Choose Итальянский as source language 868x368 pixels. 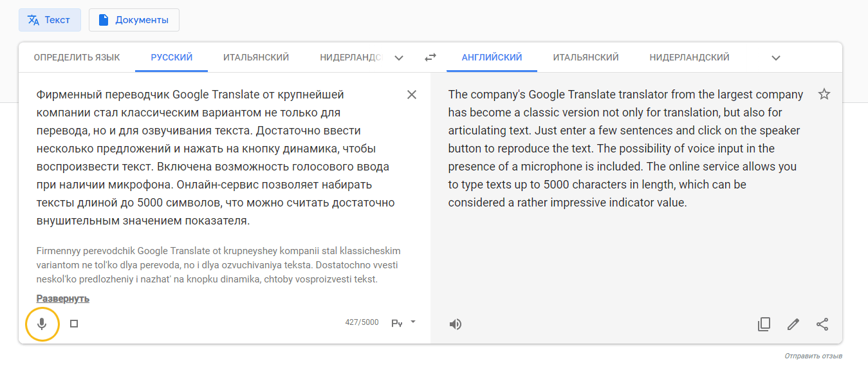click(x=256, y=57)
